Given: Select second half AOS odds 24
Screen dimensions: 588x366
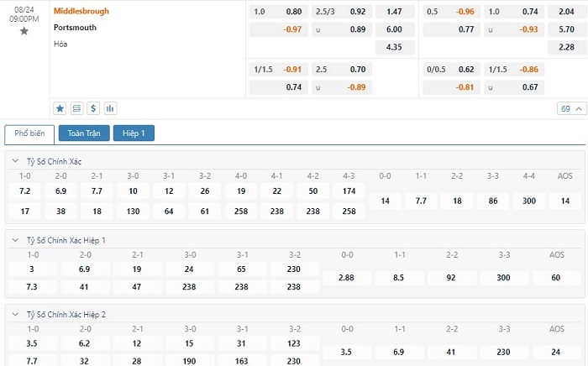Looking at the screenshot, I should pyautogui.click(x=556, y=352).
